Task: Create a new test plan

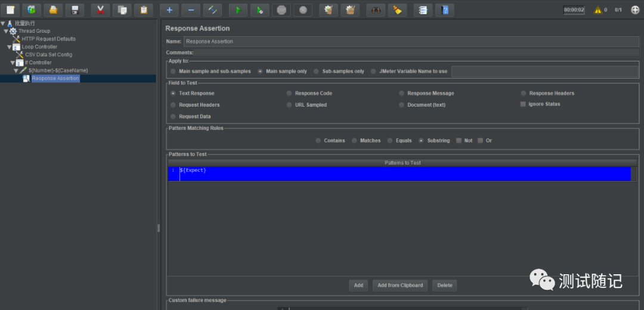Action: pos(10,10)
